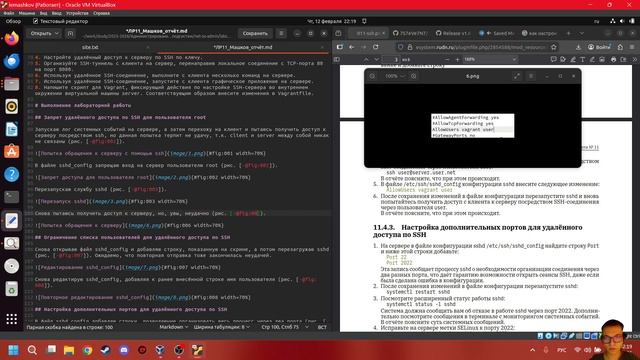Open new Firefox tab plus button

[x=568, y=33]
